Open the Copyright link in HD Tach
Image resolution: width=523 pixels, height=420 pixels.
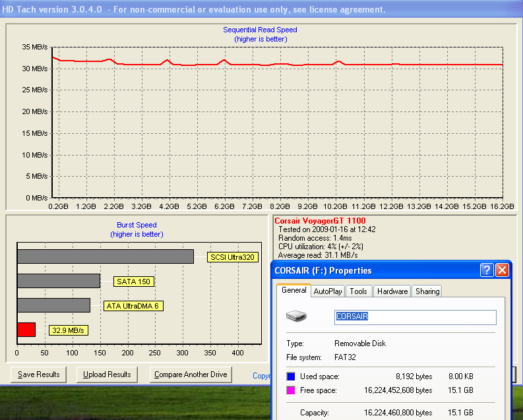(261, 376)
